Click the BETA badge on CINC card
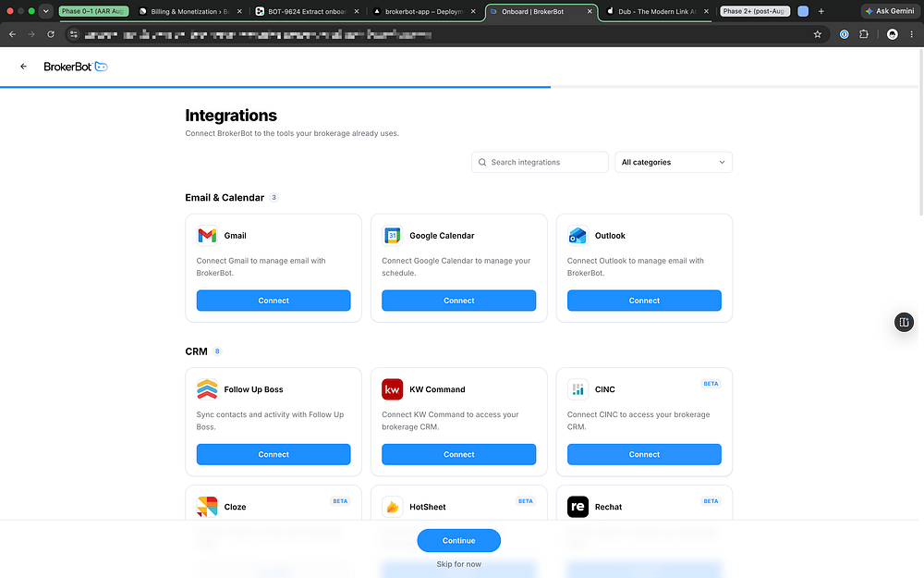This screenshot has height=578, width=924. click(x=711, y=384)
